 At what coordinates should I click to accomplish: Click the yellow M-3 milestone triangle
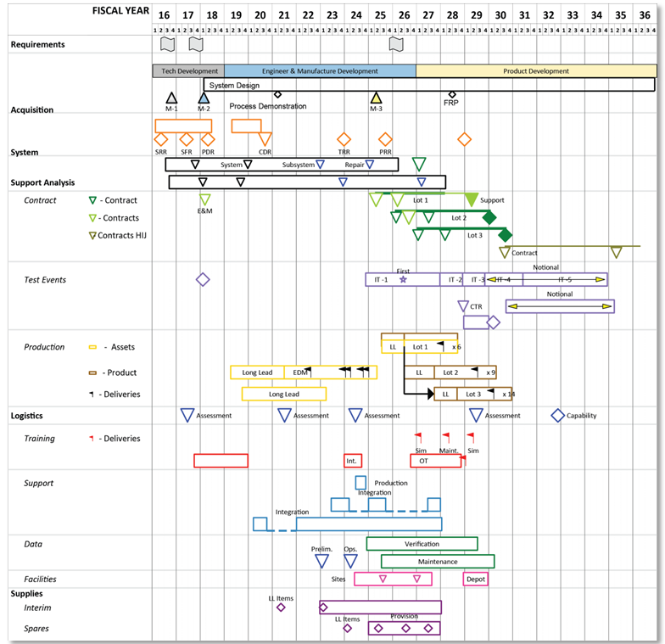[377, 98]
